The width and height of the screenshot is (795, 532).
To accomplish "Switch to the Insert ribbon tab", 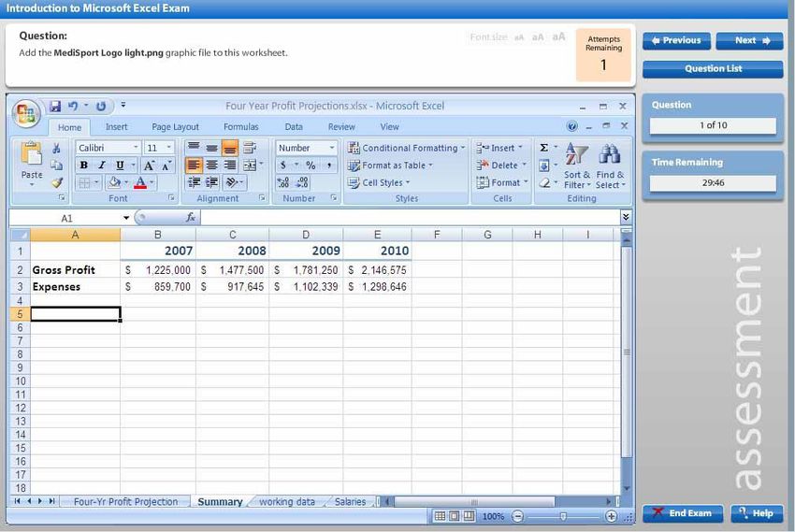I will point(116,126).
